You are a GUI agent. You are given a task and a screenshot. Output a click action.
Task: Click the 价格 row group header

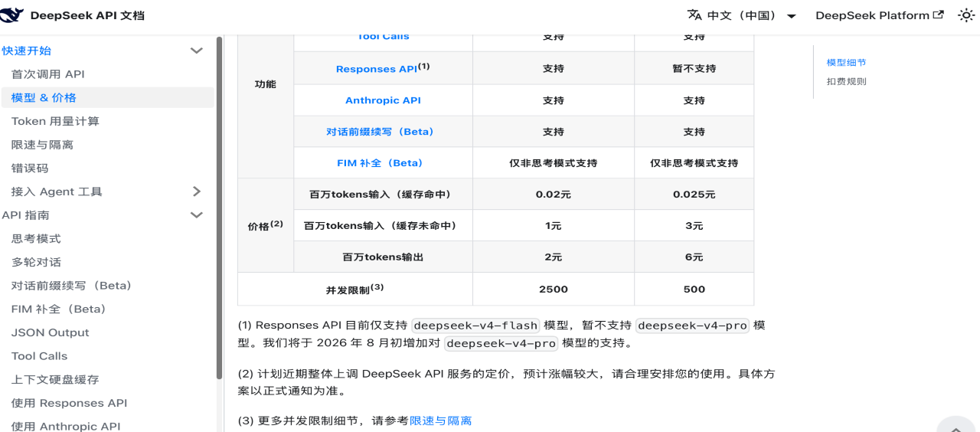pyautogui.click(x=266, y=225)
